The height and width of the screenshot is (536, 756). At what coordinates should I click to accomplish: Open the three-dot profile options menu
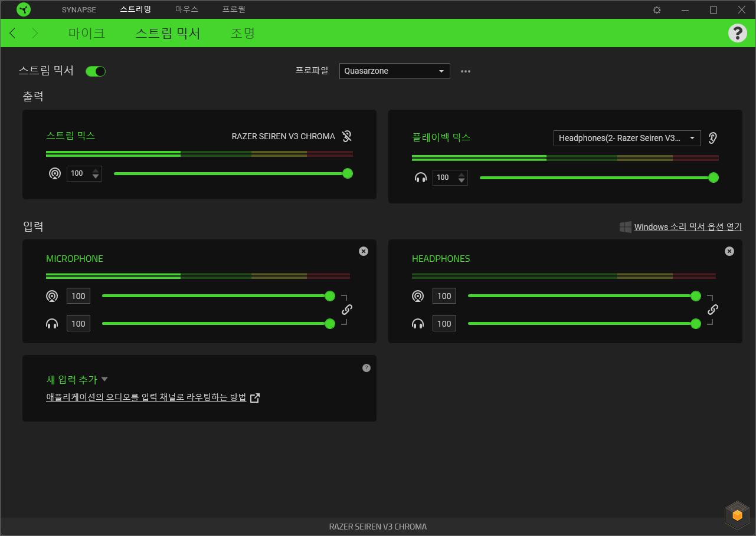tap(466, 71)
